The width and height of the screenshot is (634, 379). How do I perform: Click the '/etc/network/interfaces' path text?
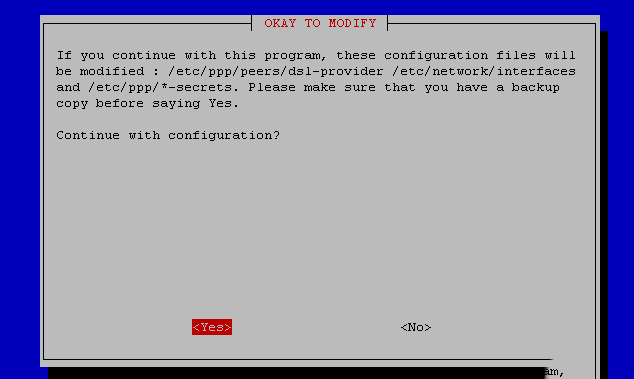[x=484, y=72]
